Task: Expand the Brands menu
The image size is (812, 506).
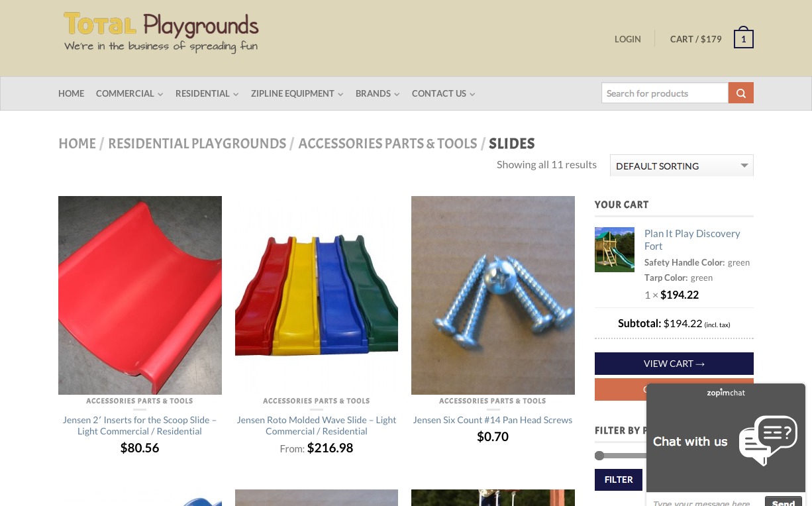Action: click(x=378, y=93)
